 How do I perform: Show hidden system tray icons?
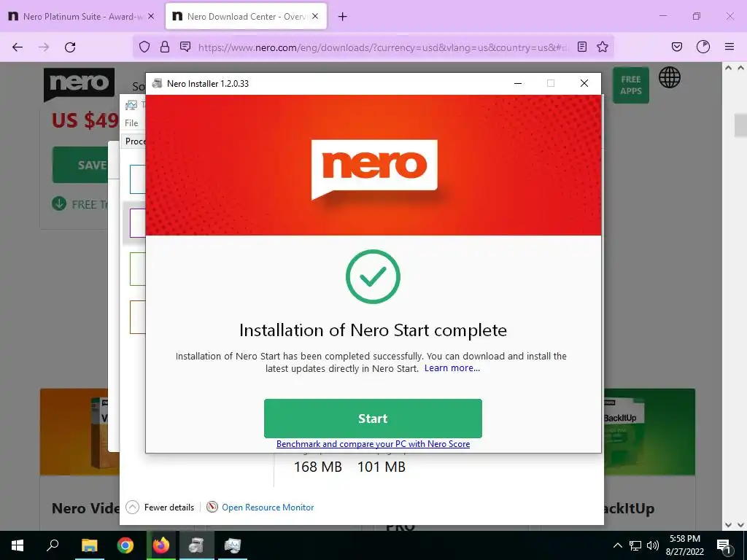pos(617,545)
